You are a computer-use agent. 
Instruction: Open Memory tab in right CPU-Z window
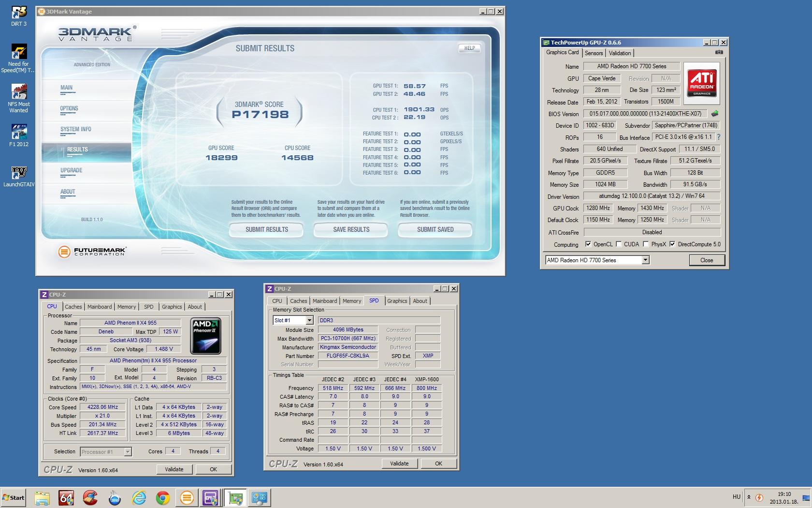coord(352,301)
